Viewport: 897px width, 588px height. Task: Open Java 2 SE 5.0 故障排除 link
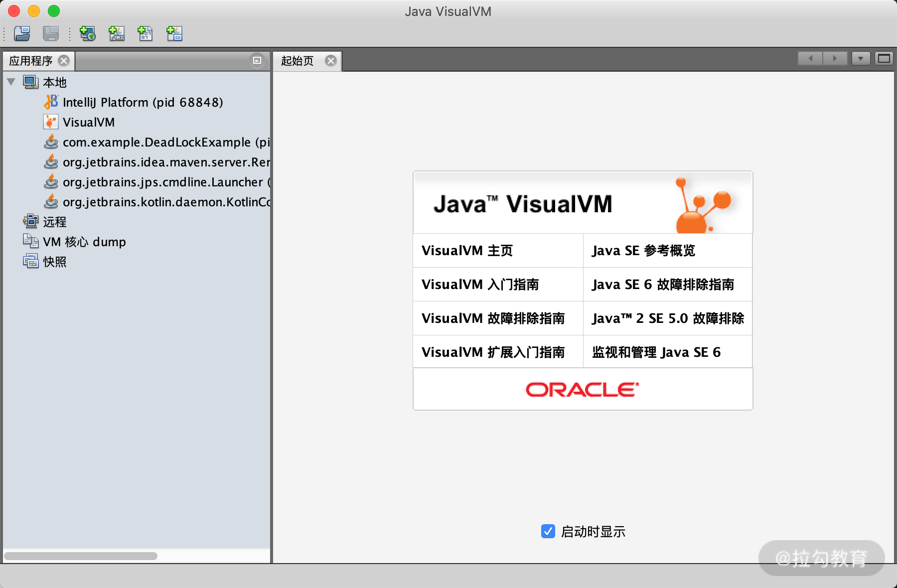pos(668,318)
